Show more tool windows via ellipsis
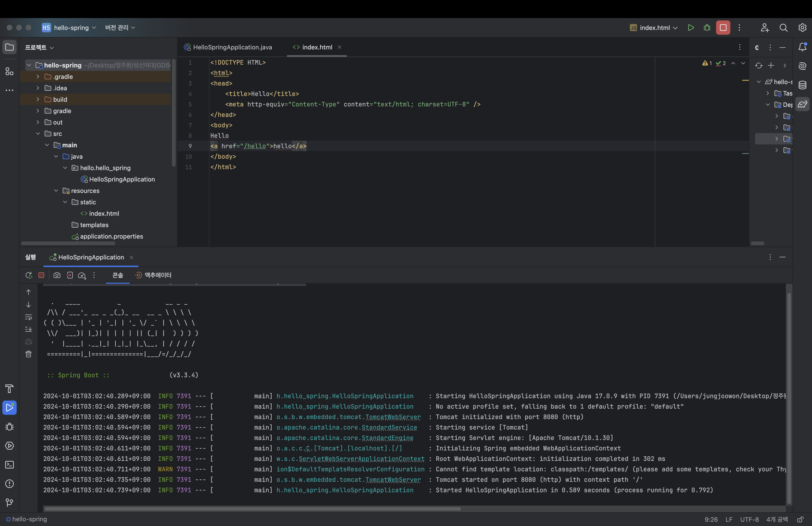 [x=9, y=91]
